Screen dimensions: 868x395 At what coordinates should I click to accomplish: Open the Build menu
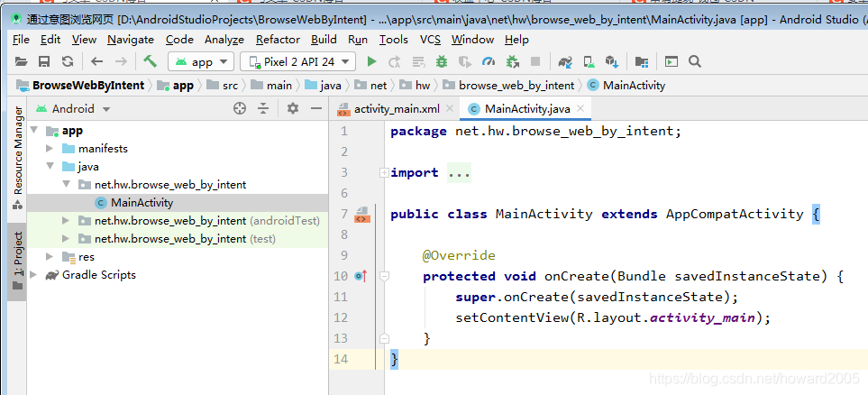(324, 40)
